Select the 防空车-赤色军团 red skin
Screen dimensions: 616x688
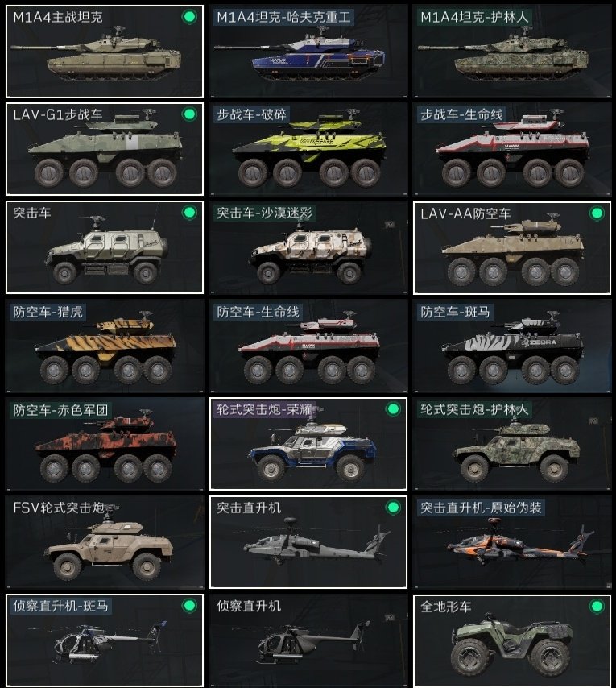[x=105, y=444]
